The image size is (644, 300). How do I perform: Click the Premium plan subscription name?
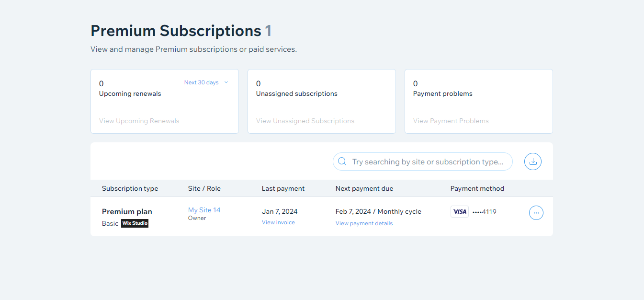(127, 211)
